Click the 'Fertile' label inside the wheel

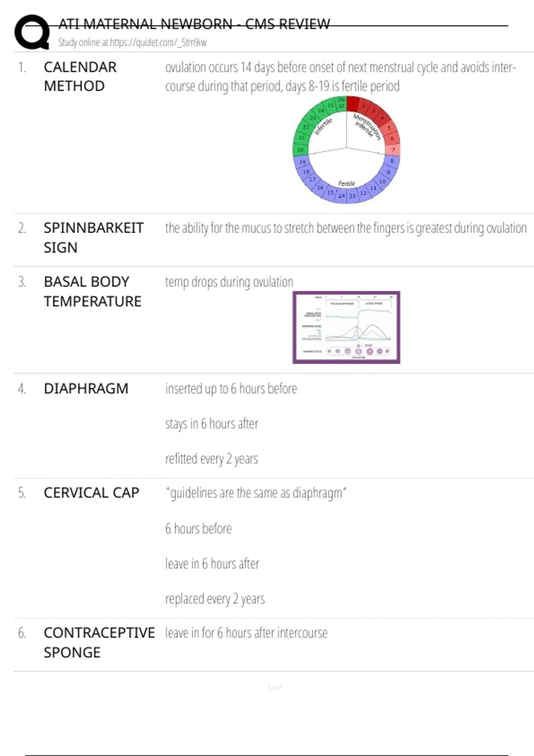click(347, 183)
